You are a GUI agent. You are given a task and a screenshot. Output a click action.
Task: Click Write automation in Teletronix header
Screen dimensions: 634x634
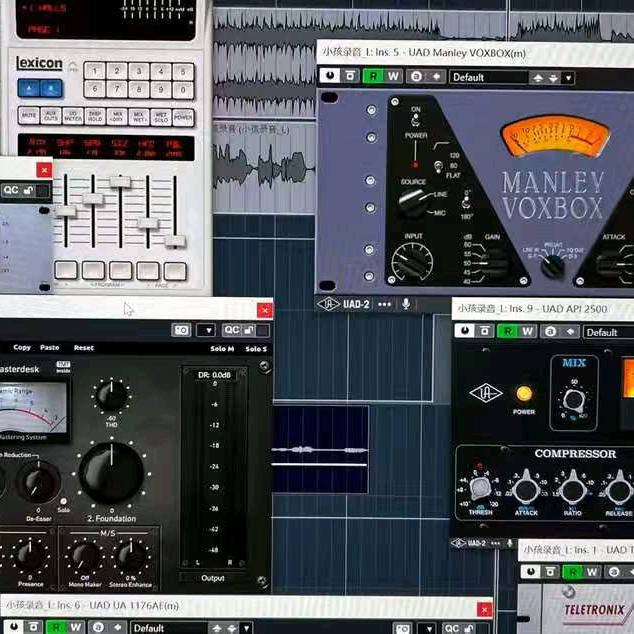pos(592,572)
